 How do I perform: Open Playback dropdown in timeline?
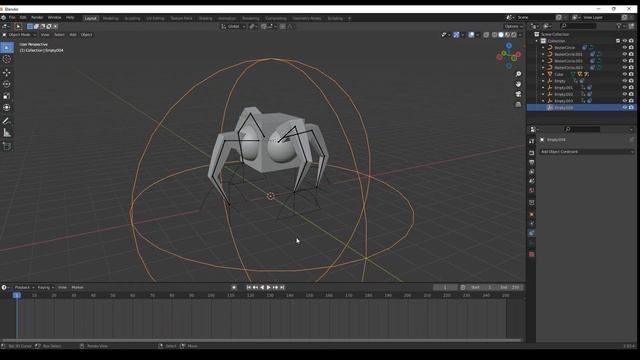[24, 287]
